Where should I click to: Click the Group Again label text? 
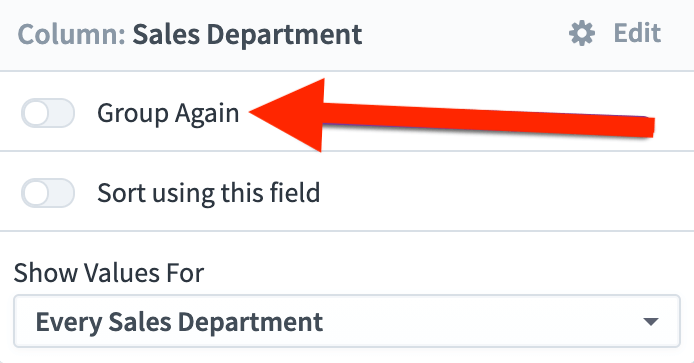[x=168, y=114]
